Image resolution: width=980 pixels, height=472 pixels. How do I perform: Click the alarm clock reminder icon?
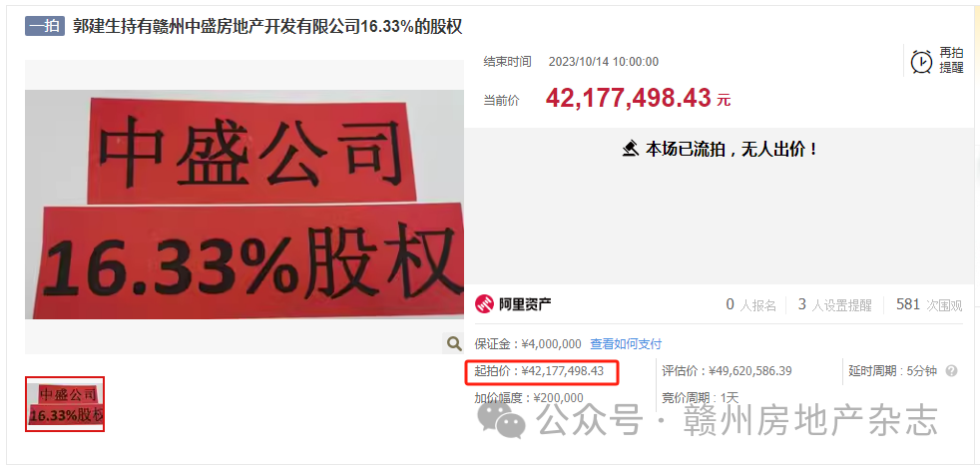pyautogui.click(x=921, y=62)
